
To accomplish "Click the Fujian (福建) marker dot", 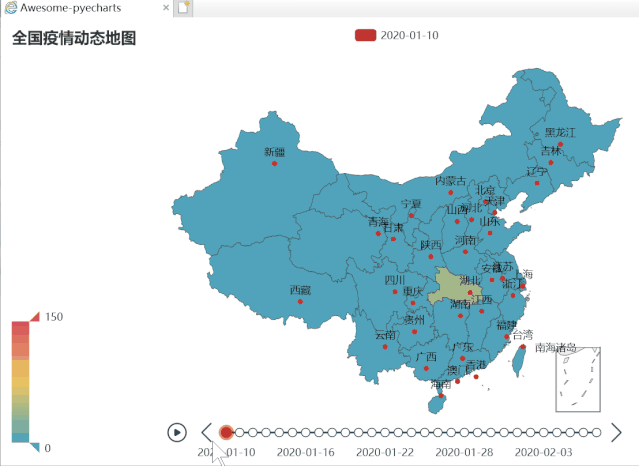I will coord(506,337).
